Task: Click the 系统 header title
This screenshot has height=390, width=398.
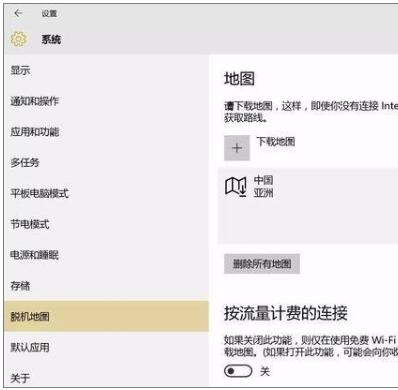Action: coord(51,39)
